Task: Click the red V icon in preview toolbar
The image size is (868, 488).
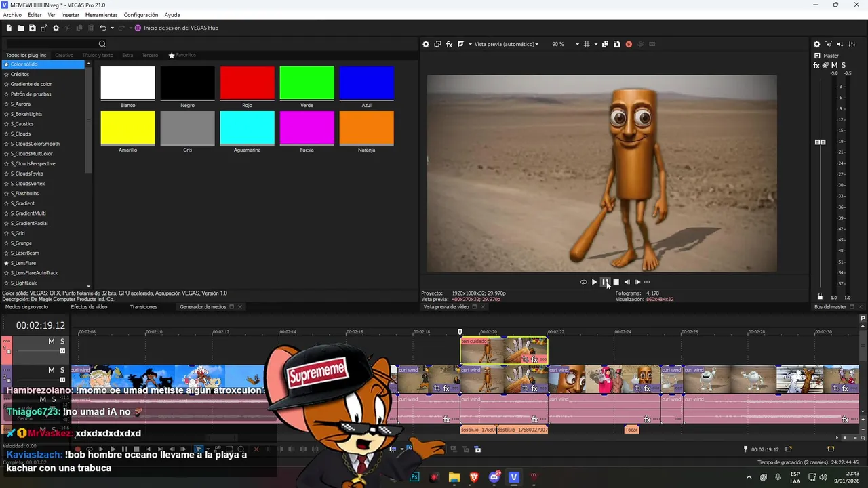Action: pyautogui.click(x=629, y=44)
